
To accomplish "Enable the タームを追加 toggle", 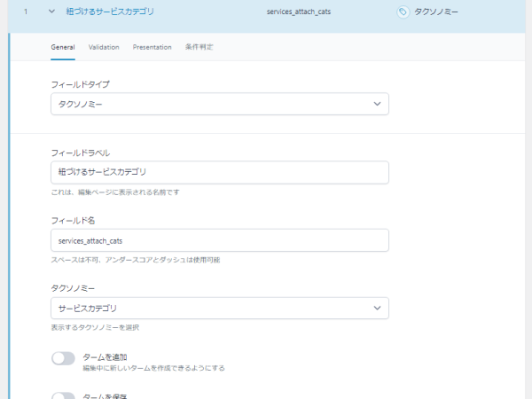I will click(x=63, y=358).
